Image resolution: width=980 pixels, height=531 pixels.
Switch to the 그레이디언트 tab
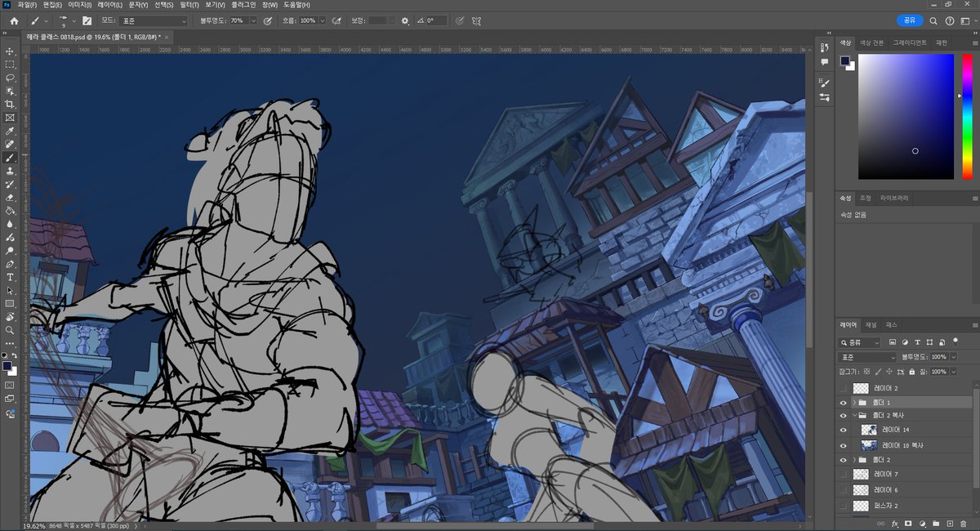(x=910, y=42)
